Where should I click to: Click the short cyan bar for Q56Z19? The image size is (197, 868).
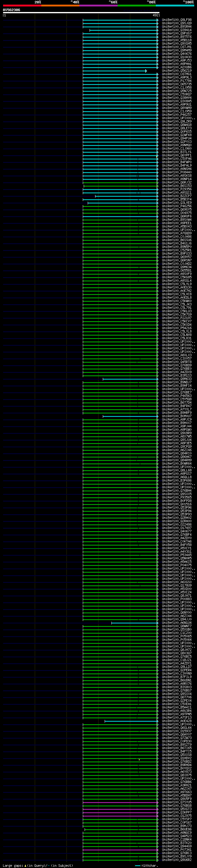coord(115,71)
